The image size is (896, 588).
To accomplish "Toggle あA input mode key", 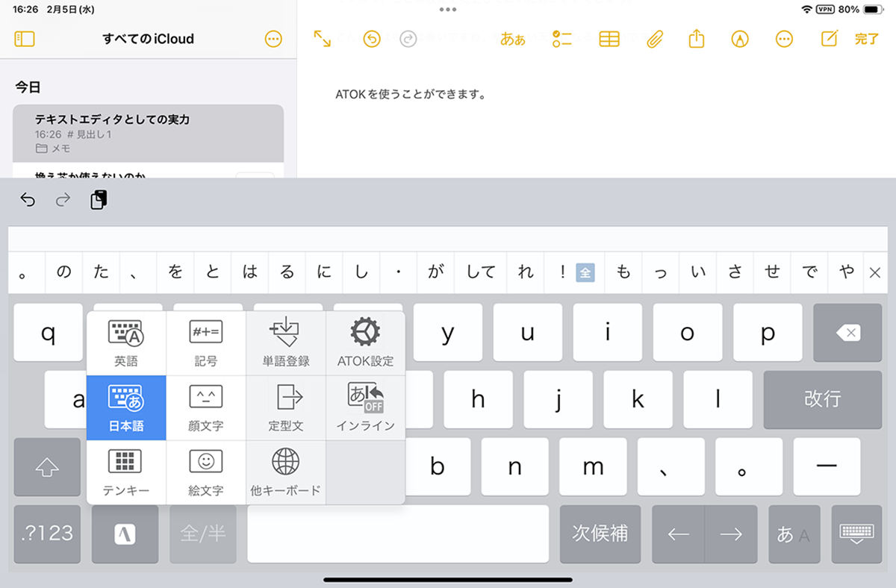I will click(794, 534).
